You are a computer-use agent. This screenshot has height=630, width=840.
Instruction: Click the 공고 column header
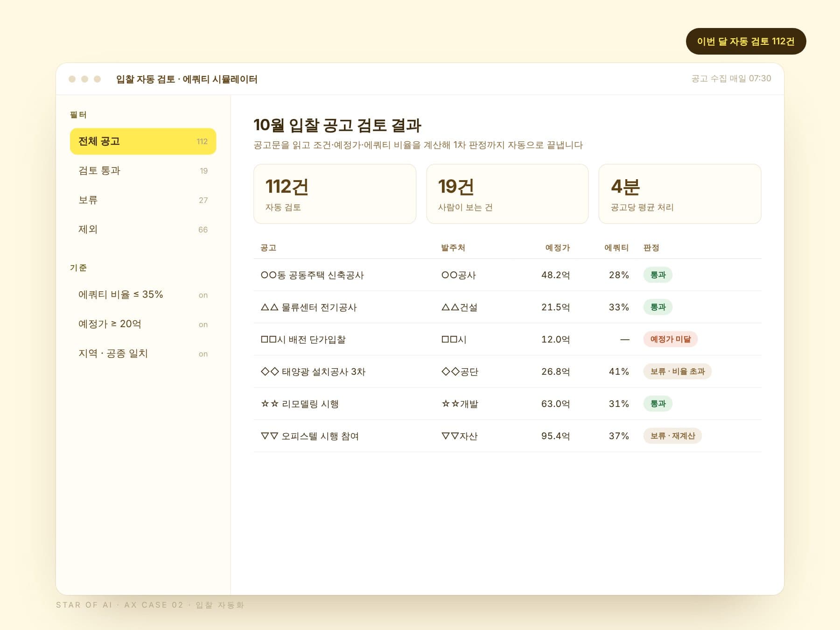(x=268, y=248)
